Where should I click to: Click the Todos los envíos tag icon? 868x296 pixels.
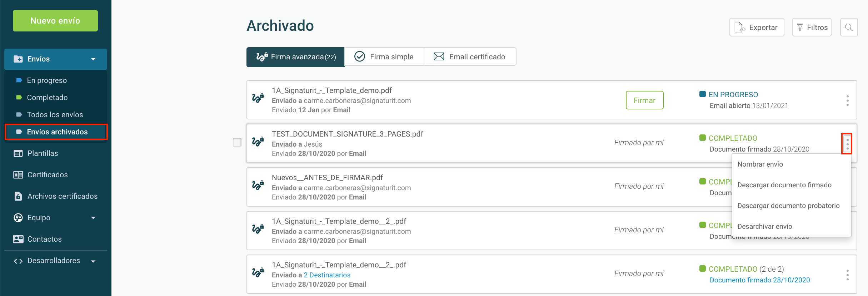pyautogui.click(x=19, y=115)
